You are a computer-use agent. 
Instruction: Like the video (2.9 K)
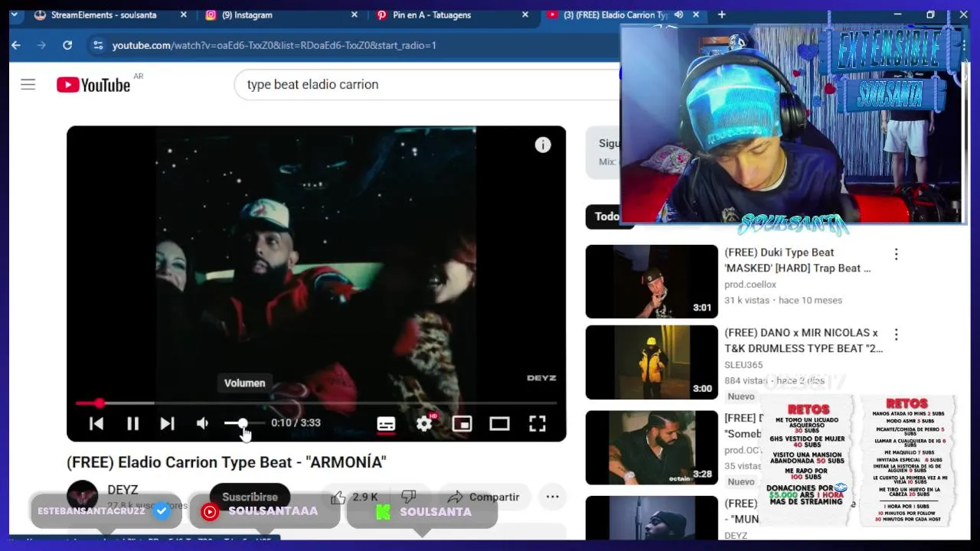click(x=354, y=497)
